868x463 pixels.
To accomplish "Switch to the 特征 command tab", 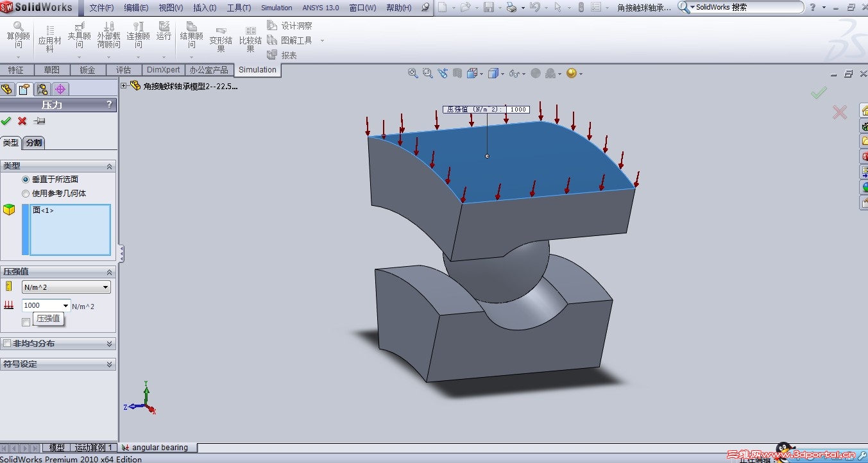I will coord(16,70).
